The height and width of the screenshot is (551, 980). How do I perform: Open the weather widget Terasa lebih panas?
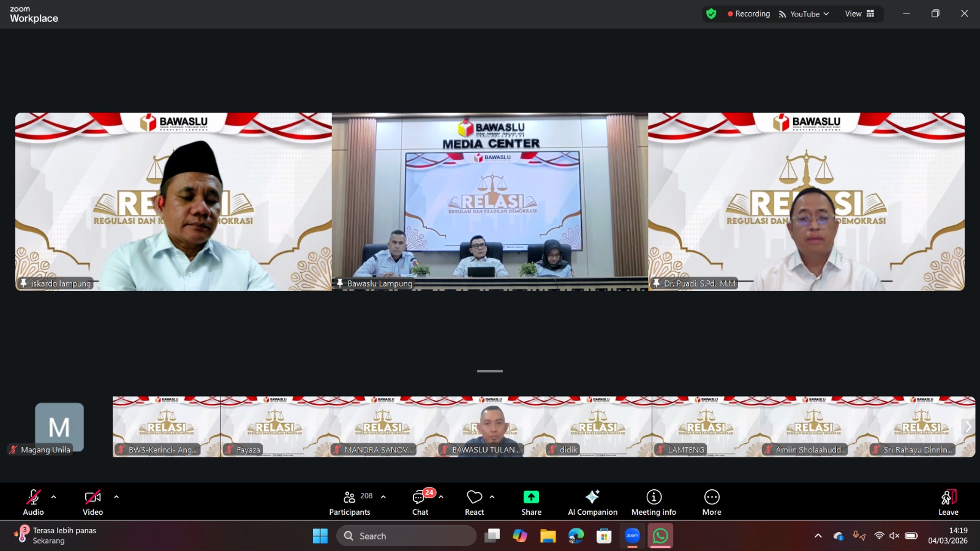tap(55, 536)
